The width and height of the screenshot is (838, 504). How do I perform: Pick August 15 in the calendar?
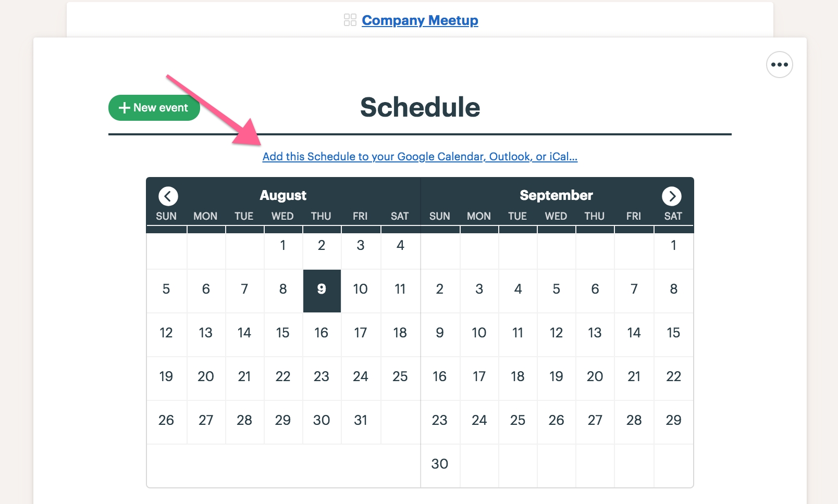[283, 335]
